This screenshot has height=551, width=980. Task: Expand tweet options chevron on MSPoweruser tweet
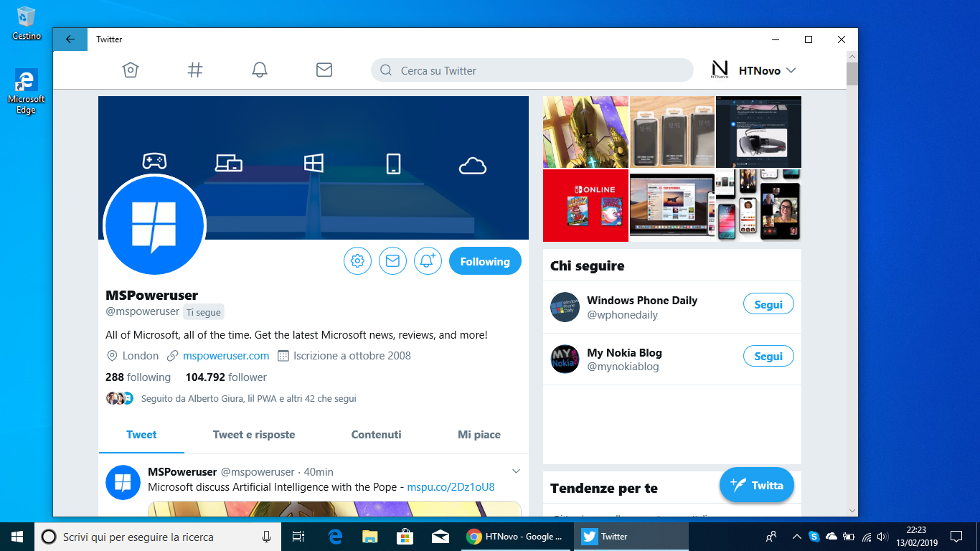pos(516,471)
